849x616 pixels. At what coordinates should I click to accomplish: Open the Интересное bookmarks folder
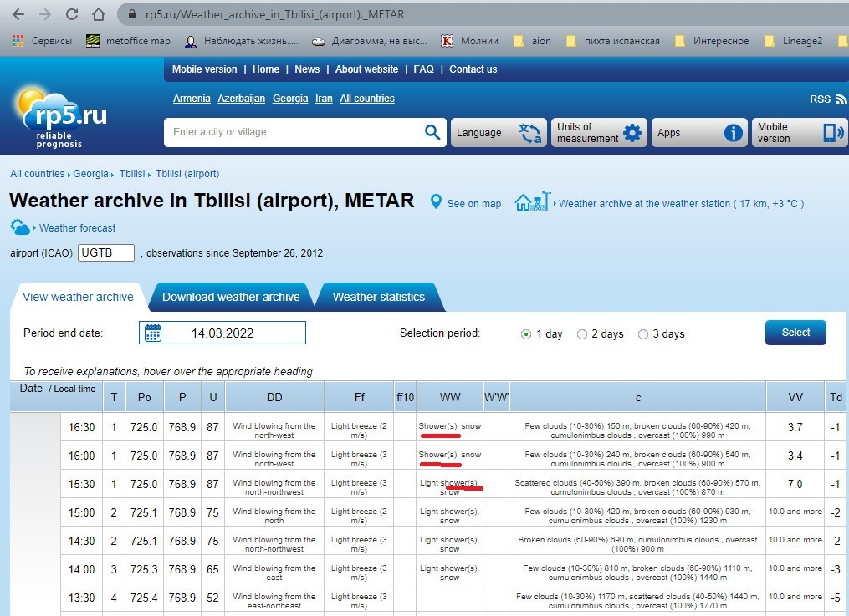click(x=712, y=41)
